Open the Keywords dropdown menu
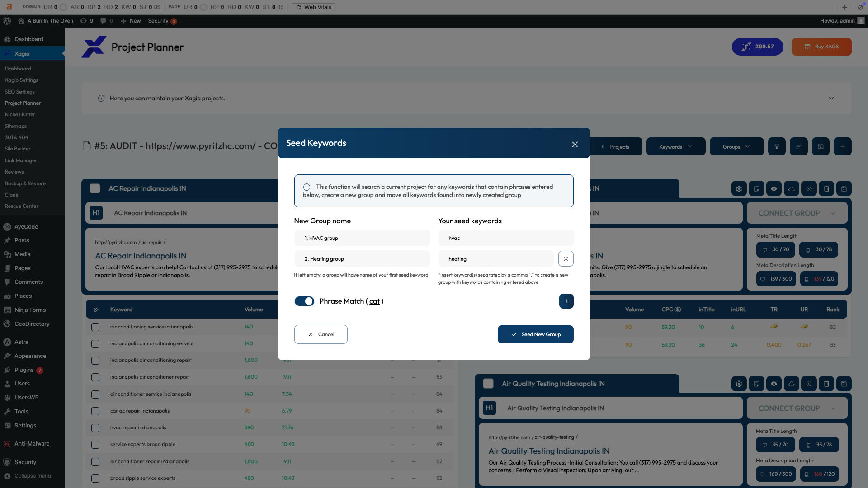This screenshot has height=488, width=868. [675, 147]
